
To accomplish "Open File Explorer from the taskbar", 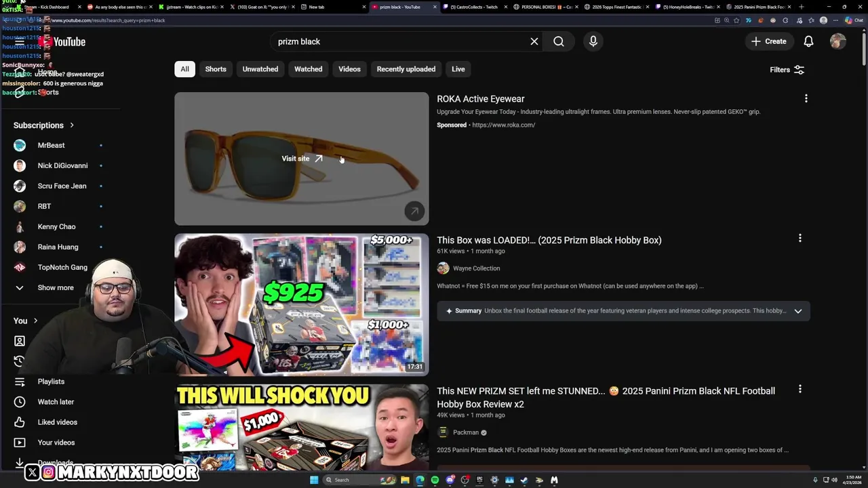I will tap(405, 480).
